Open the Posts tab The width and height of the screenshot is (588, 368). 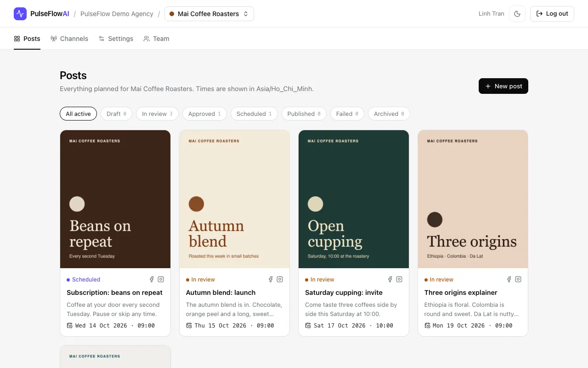(27, 39)
